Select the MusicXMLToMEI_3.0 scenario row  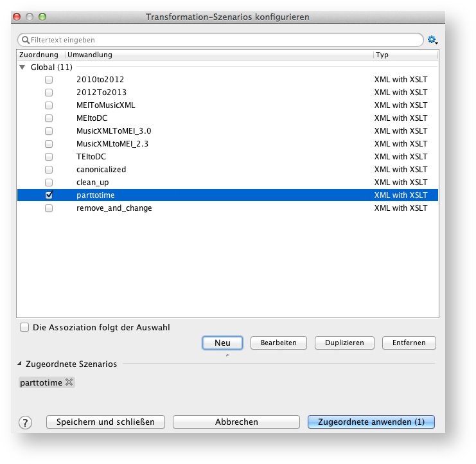pos(114,131)
